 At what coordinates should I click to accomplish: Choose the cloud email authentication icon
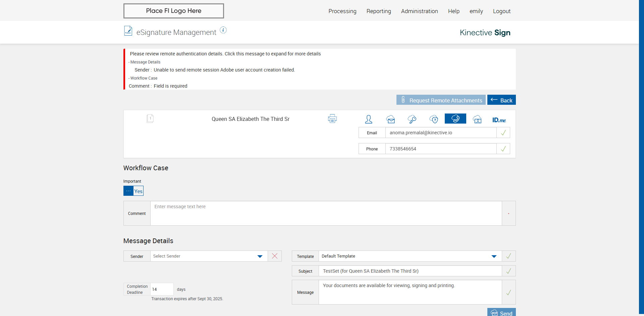tap(390, 119)
